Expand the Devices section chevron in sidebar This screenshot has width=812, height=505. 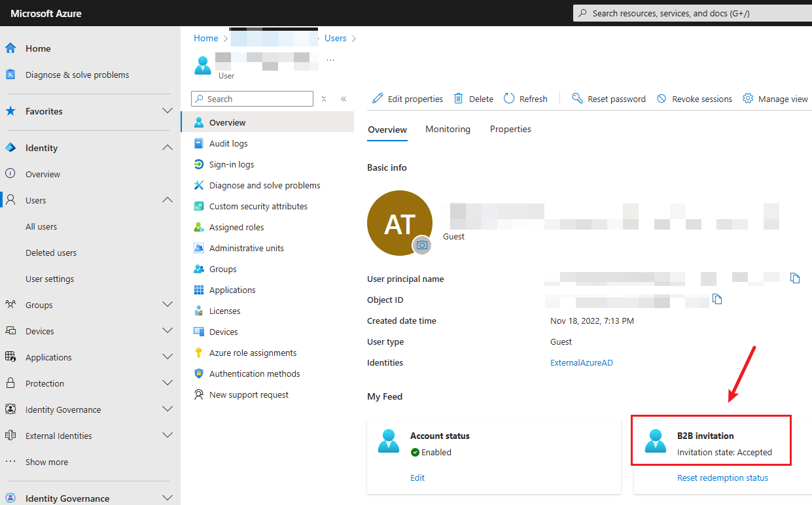(x=168, y=331)
